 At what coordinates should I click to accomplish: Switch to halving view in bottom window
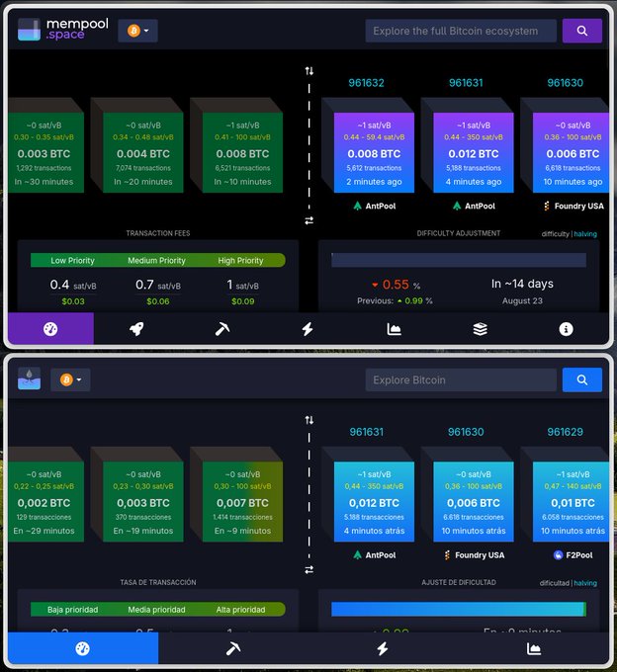pyautogui.click(x=585, y=583)
